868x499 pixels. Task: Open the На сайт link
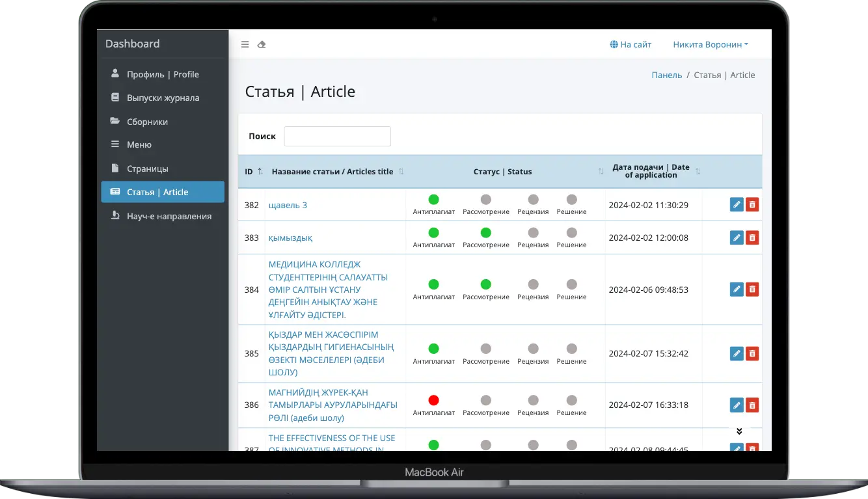click(x=631, y=45)
